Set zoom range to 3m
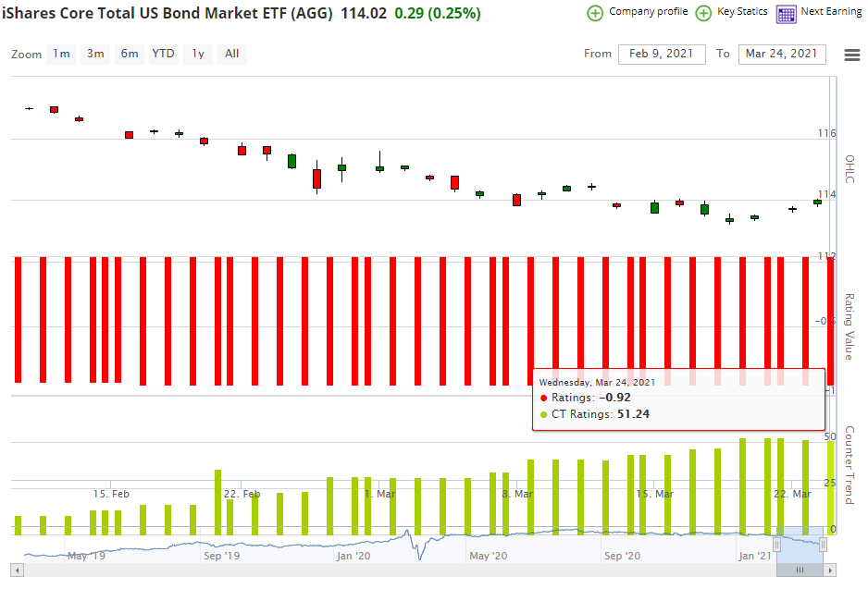The width and height of the screenshot is (868, 589). [x=95, y=54]
